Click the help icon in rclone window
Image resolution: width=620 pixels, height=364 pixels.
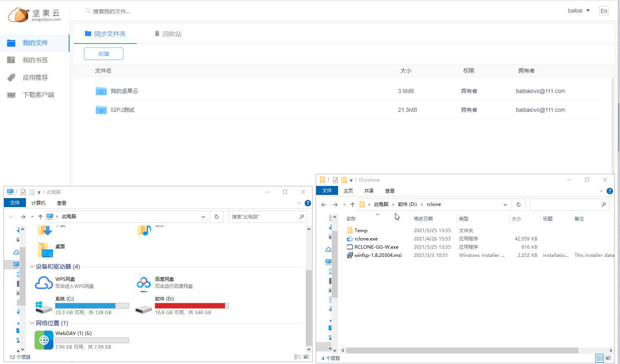609,191
